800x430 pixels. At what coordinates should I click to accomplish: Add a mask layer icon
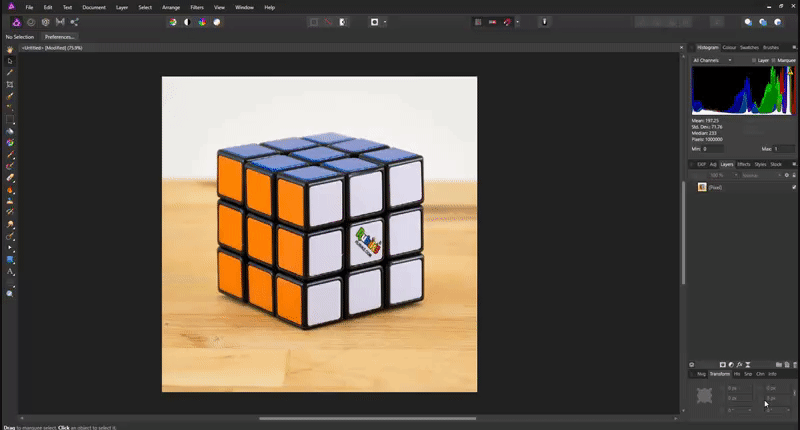click(722, 365)
